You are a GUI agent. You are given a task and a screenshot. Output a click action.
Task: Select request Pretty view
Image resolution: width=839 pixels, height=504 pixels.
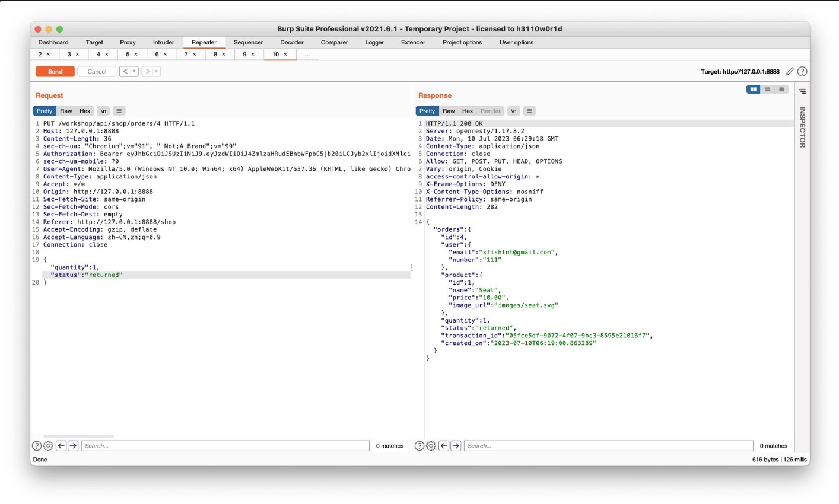click(45, 111)
